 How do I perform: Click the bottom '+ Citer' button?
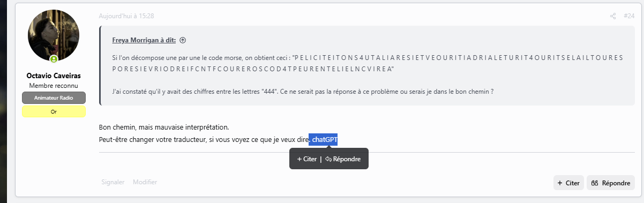[x=568, y=183]
